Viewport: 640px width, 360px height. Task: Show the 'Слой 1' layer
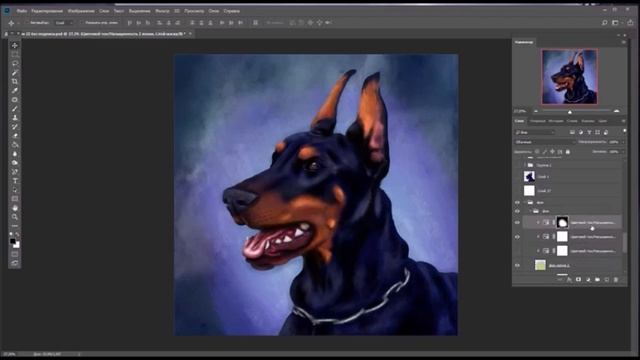click(517, 177)
